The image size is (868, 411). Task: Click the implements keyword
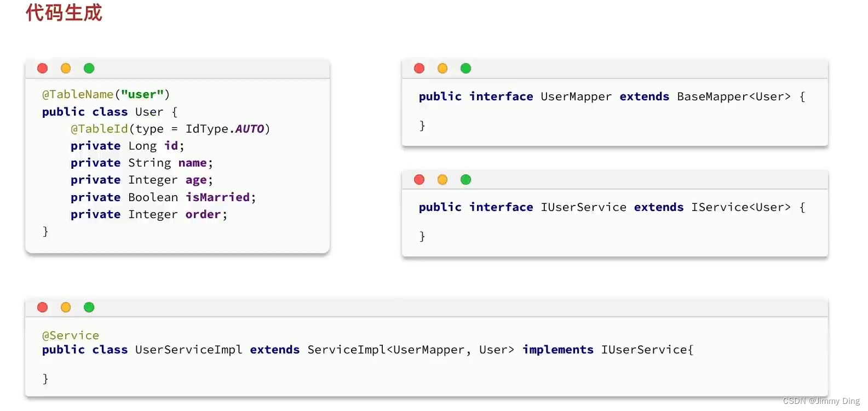[x=558, y=350]
